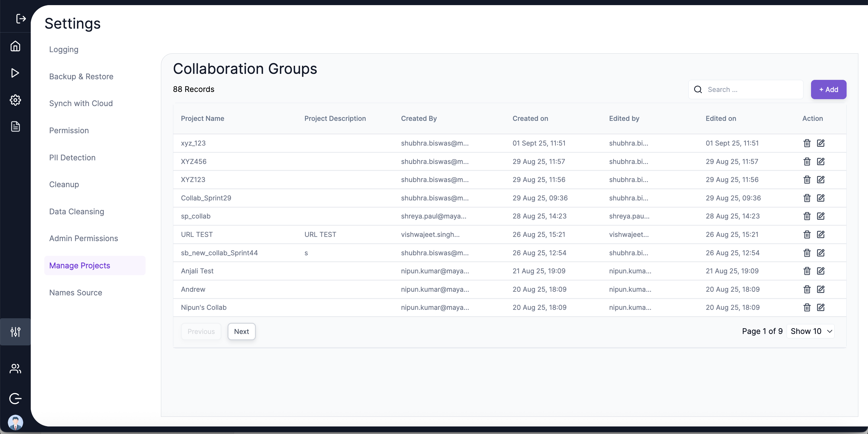
Task: Select the Filters sliders icon in the sidebar
Action: pyautogui.click(x=15, y=332)
